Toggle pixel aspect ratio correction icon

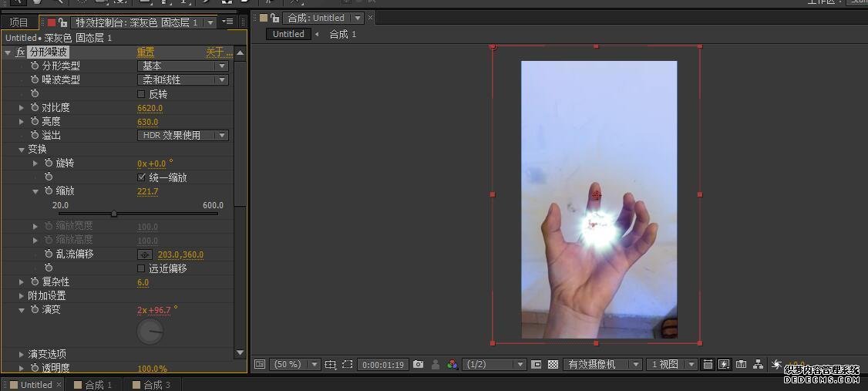pos(708,365)
